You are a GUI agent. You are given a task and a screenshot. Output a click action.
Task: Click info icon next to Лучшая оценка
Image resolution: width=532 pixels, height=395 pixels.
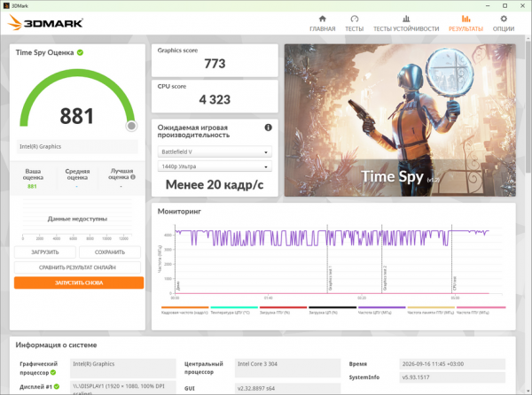pos(133,177)
